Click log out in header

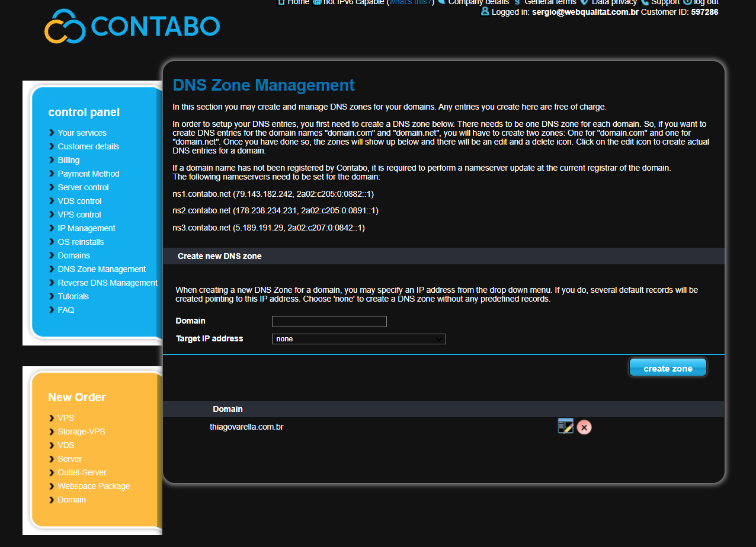pyautogui.click(x=706, y=2)
